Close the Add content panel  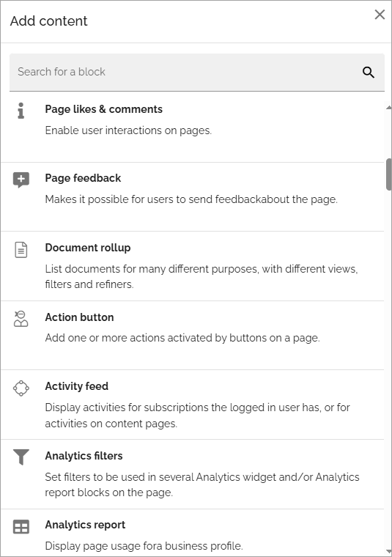click(x=380, y=15)
